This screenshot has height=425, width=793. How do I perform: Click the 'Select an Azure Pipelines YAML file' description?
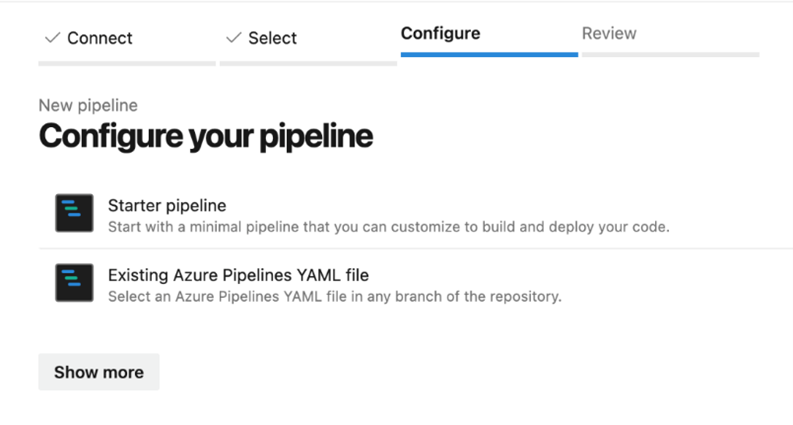coord(334,296)
